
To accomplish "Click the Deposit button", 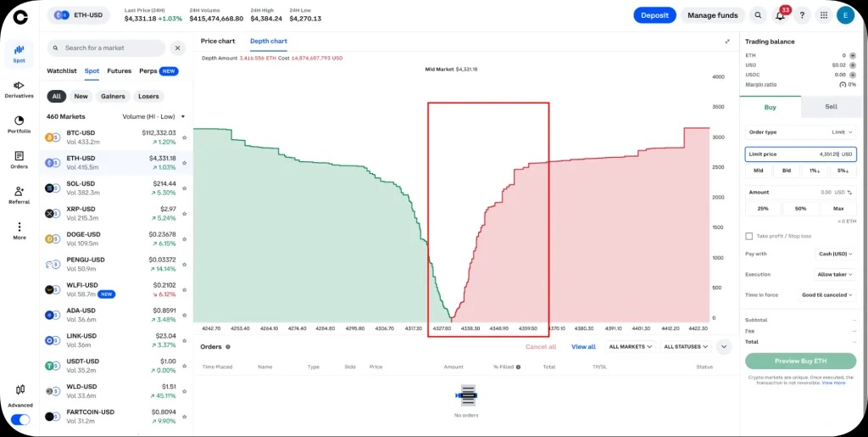I will [654, 15].
